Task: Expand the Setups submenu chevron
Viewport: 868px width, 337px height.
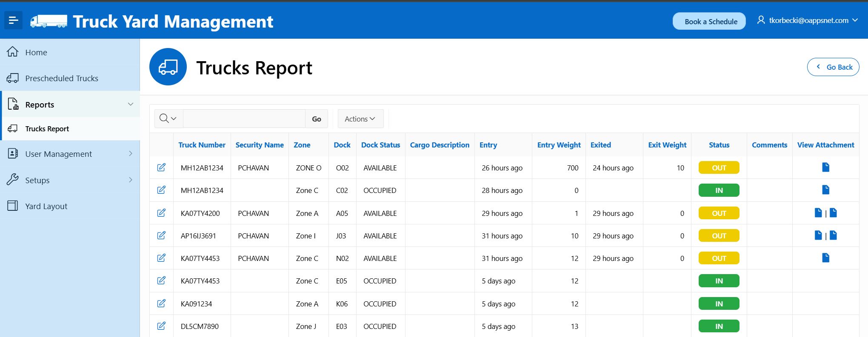Action: pos(131,180)
